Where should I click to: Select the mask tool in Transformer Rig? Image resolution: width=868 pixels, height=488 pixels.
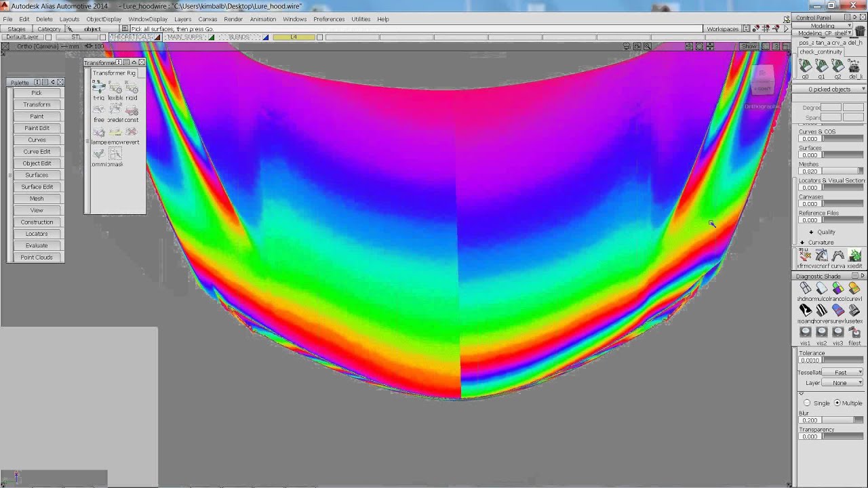tap(115, 155)
